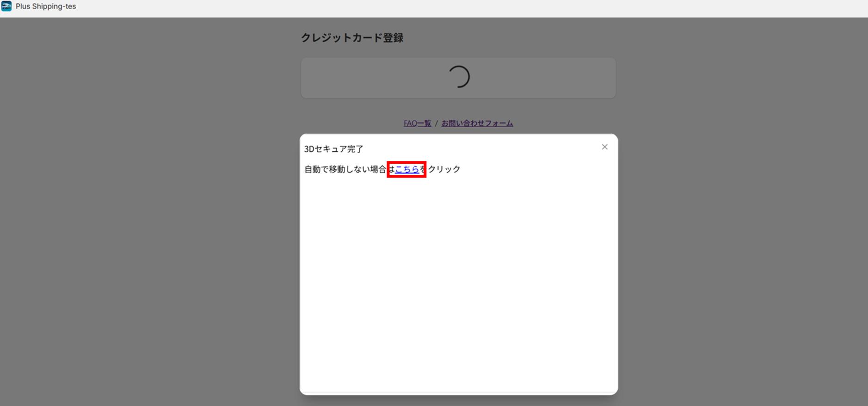The height and width of the screenshot is (406, 868).
Task: Click the Plus Shipping-tes title text
Action: [x=46, y=6]
